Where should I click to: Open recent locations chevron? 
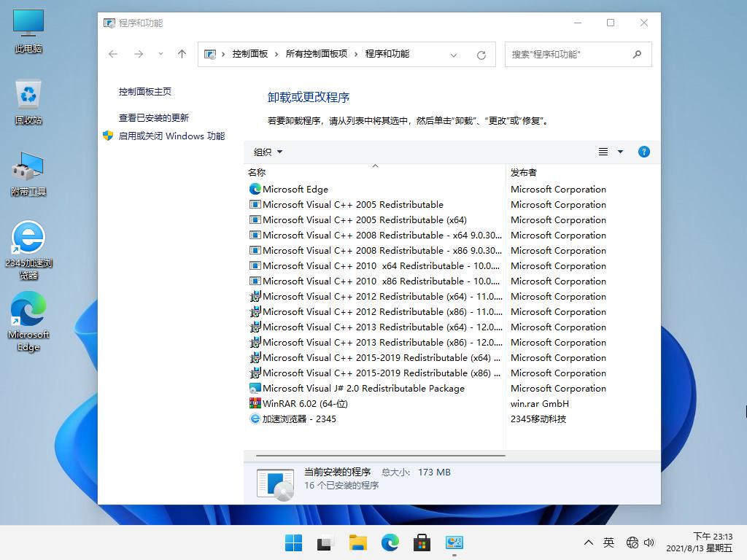[160, 54]
